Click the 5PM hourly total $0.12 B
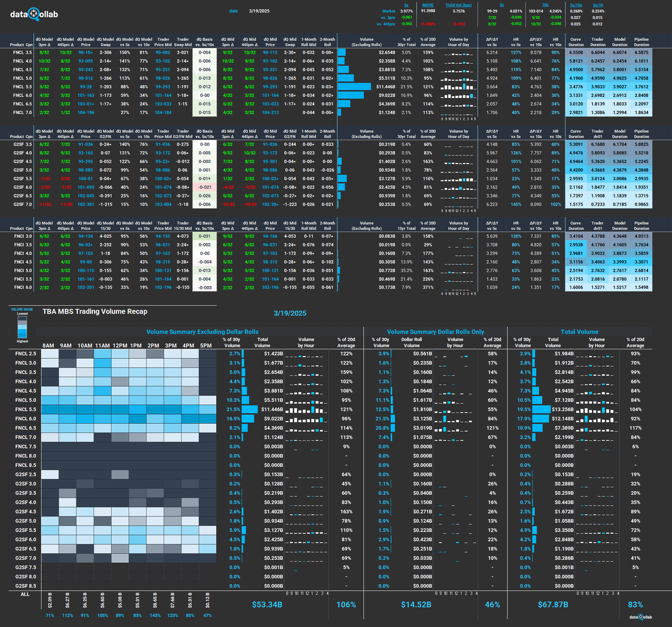Image resolution: width=672 pixels, height=627 pixels. (206, 601)
